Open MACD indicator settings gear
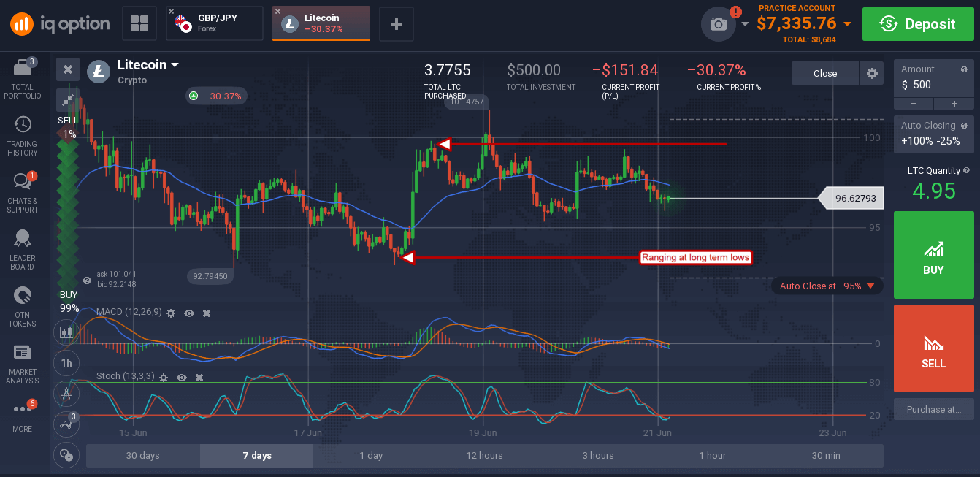 pos(171,313)
